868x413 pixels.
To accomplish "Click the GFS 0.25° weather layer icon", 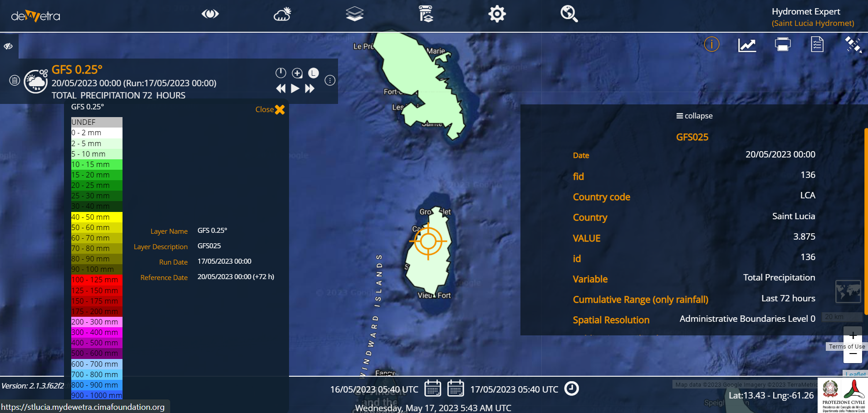I will tap(36, 81).
